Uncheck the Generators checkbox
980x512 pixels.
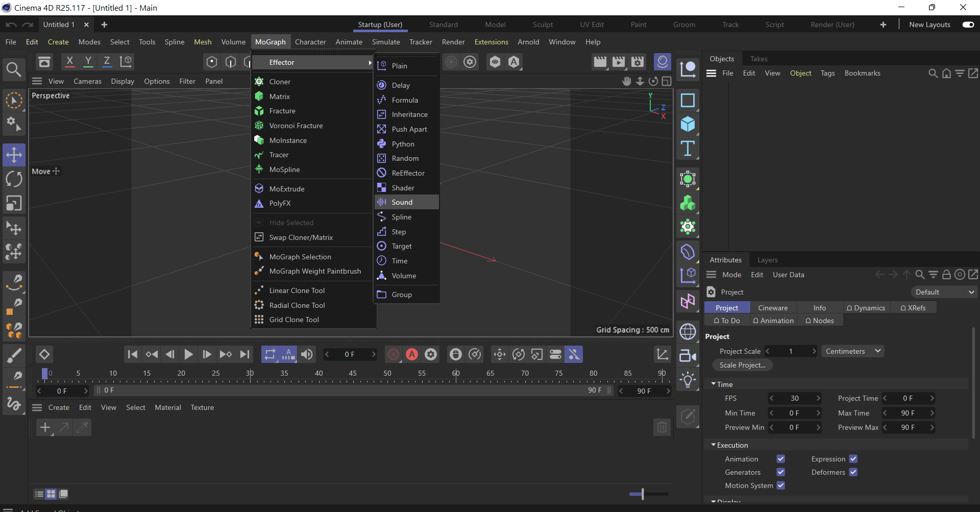[780, 472]
